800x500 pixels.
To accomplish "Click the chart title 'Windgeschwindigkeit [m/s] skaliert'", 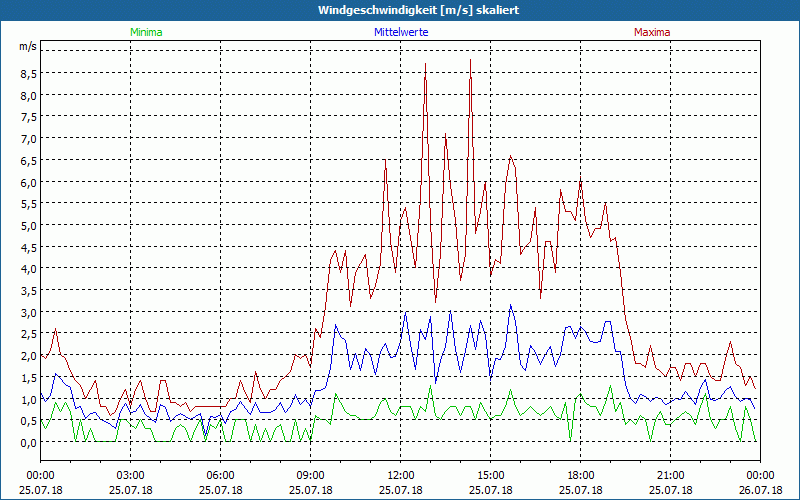I will [418, 10].
